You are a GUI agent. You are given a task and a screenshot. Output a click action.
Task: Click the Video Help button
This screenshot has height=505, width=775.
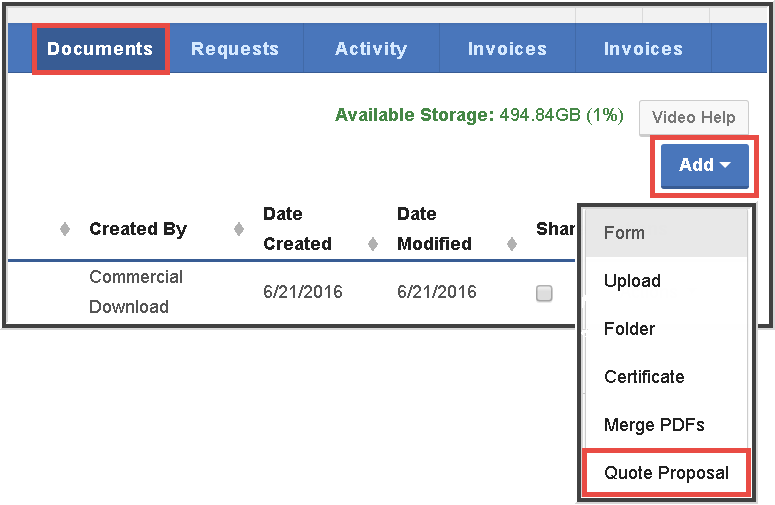coord(693,118)
